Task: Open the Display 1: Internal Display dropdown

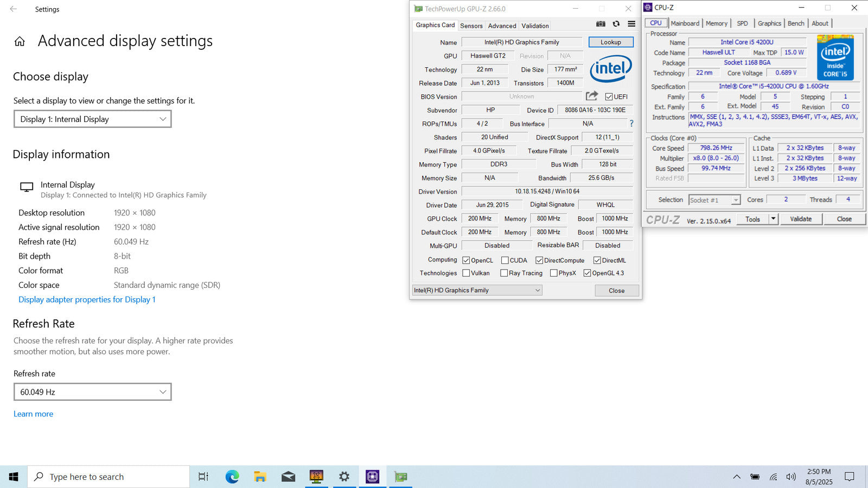Action: [x=93, y=119]
